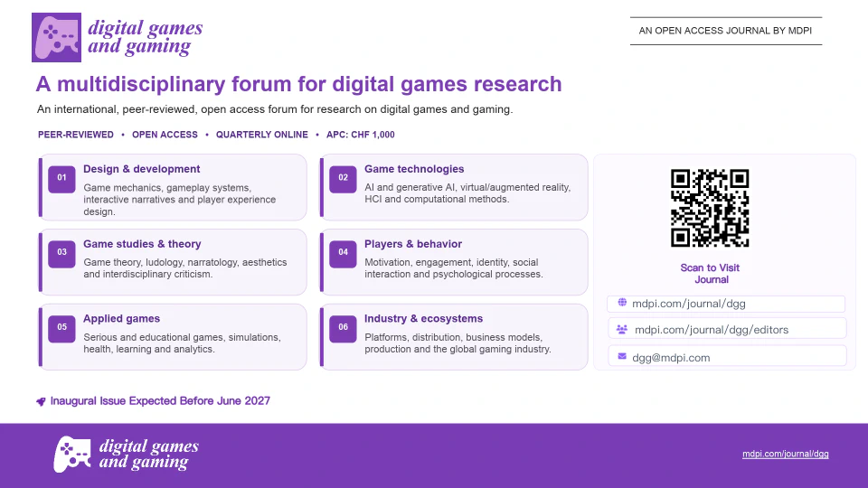Click the QR code image

pyautogui.click(x=710, y=208)
